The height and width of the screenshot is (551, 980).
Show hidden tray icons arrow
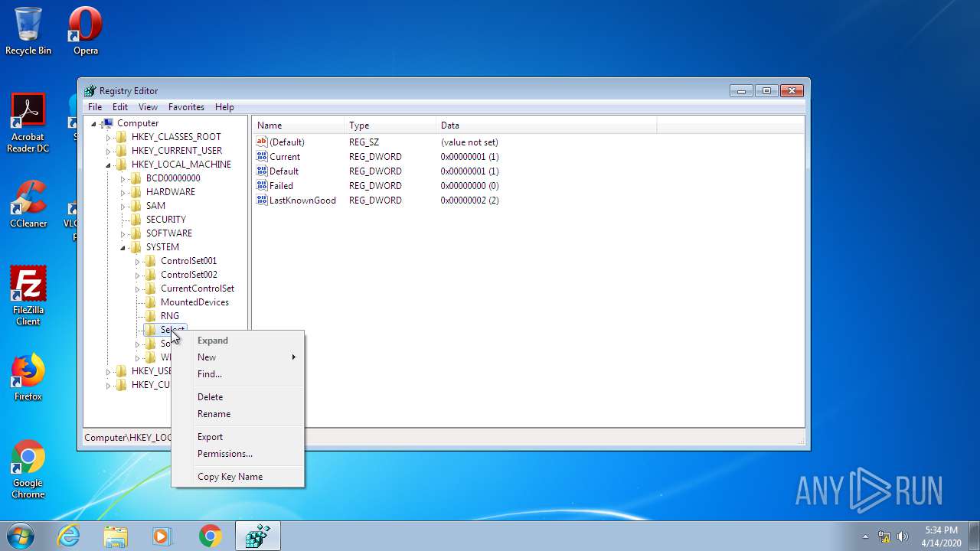tap(866, 536)
